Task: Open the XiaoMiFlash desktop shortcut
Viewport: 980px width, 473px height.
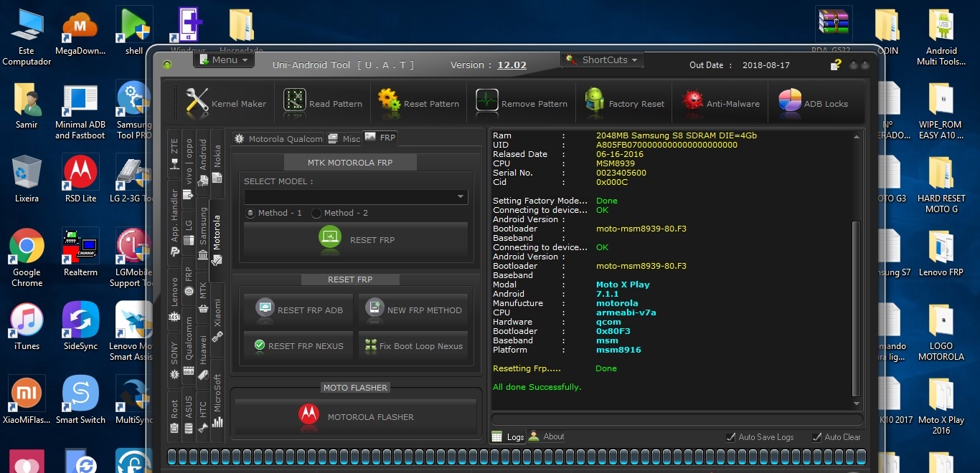Action: click(27, 401)
